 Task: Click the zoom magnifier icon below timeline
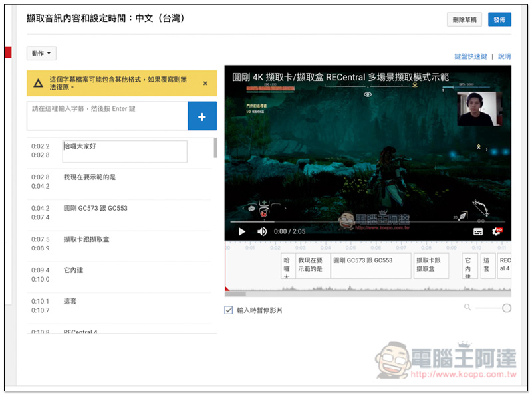pyautogui.click(x=467, y=307)
